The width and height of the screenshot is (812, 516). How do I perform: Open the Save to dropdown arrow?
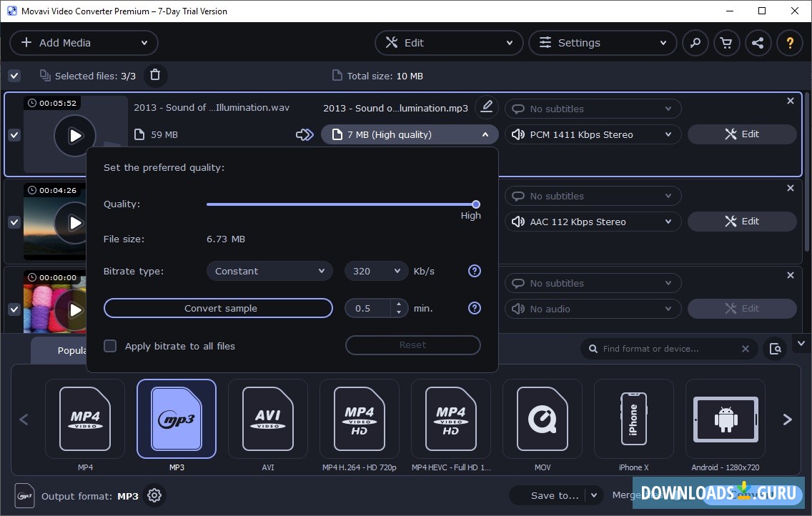[595, 495]
